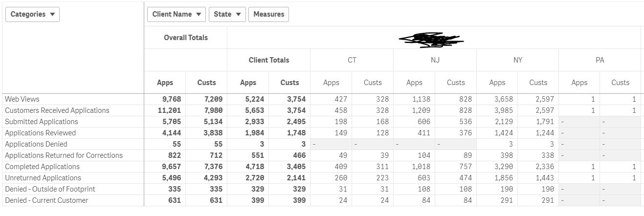This screenshot has width=644, height=216.
Task: Click Denied - Current Customer row label
Action: [47, 200]
